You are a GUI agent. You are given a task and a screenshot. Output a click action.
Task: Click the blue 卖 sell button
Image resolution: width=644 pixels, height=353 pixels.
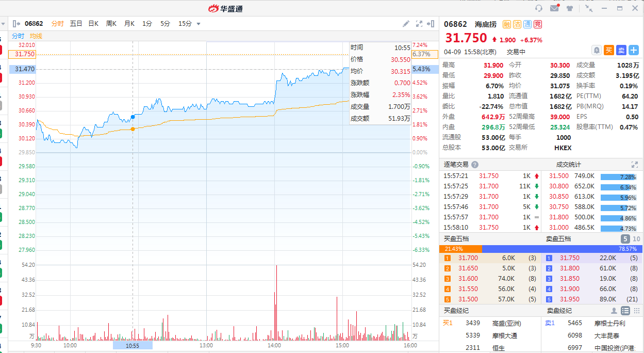coord(621,50)
